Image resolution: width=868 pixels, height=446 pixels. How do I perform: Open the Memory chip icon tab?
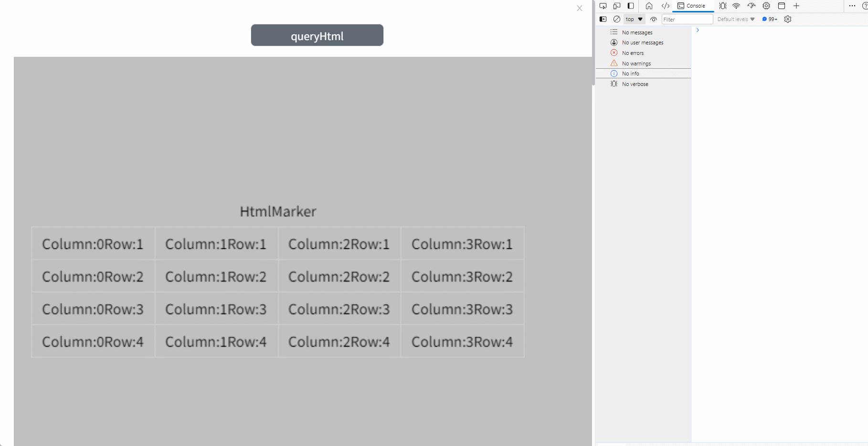click(766, 6)
